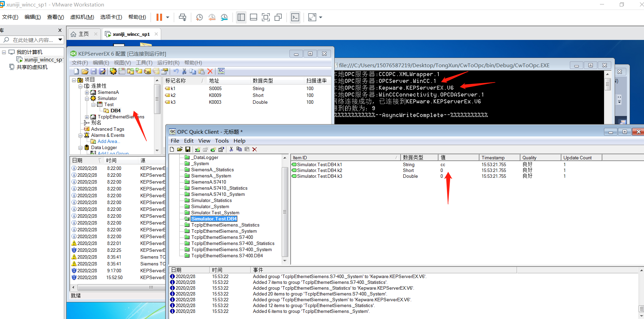Open the VMware 选项卡(T) menu
The image size is (644, 319).
[x=111, y=17]
